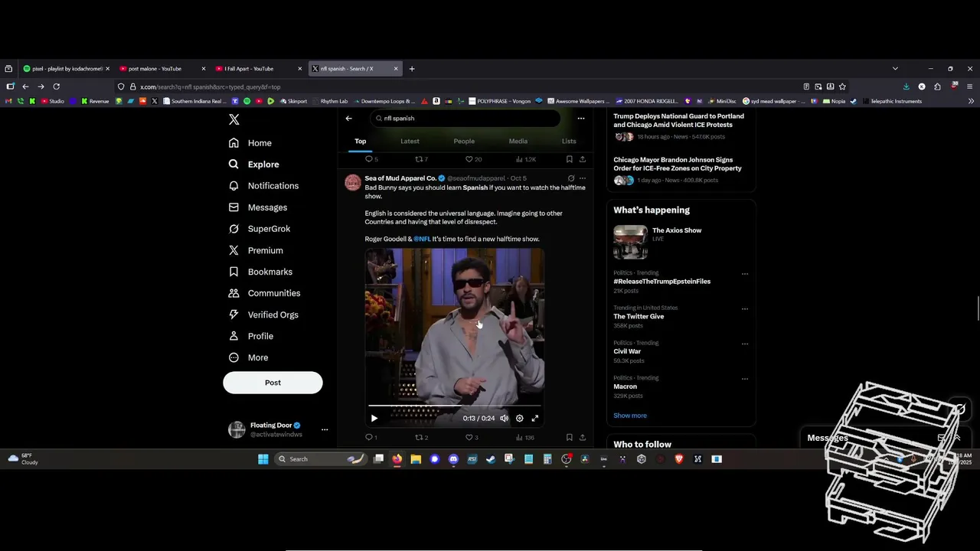Screen dimensions: 980x551
Task: Open more options for Macron trend
Action: [745, 379]
